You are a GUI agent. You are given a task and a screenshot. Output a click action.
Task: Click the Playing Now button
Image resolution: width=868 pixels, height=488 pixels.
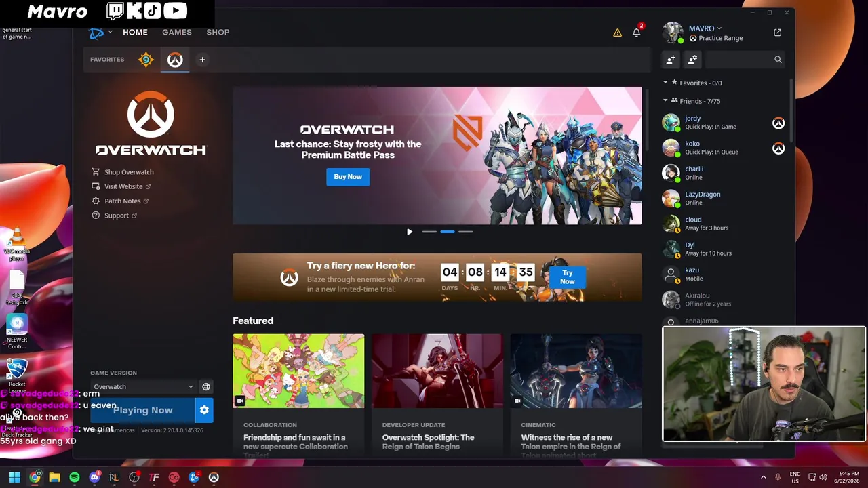click(x=143, y=410)
